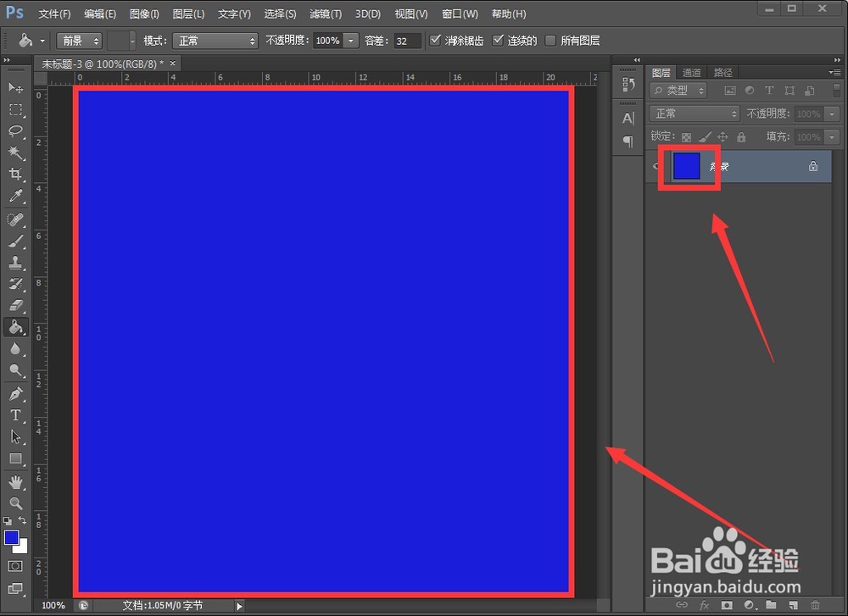Image resolution: width=848 pixels, height=616 pixels.
Task: Create new fill or adjustment layer
Action: click(x=750, y=605)
